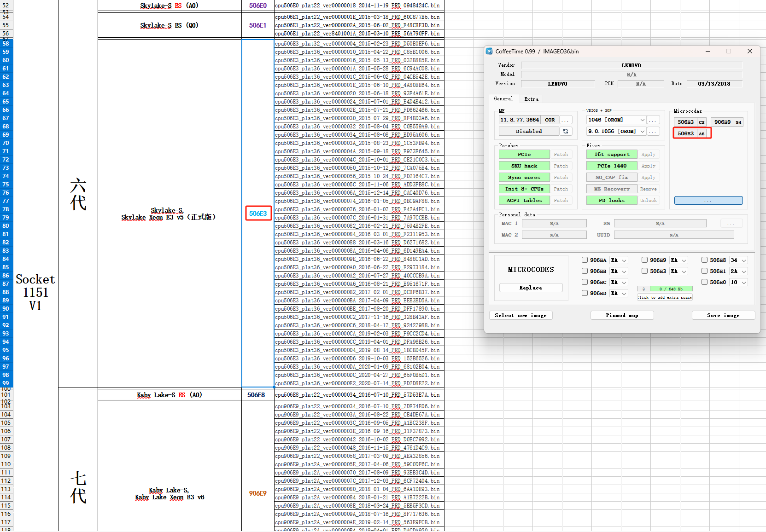This screenshot has width=766, height=532.
Task: Close the CoffeeTime window
Action: 749,52
